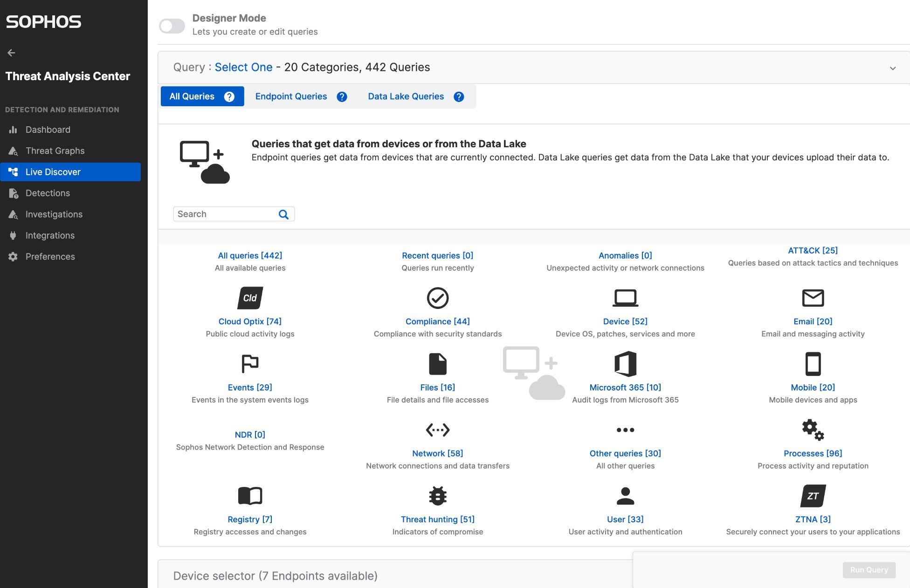
Task: Switch to Endpoint Queries tab
Action: coord(291,96)
